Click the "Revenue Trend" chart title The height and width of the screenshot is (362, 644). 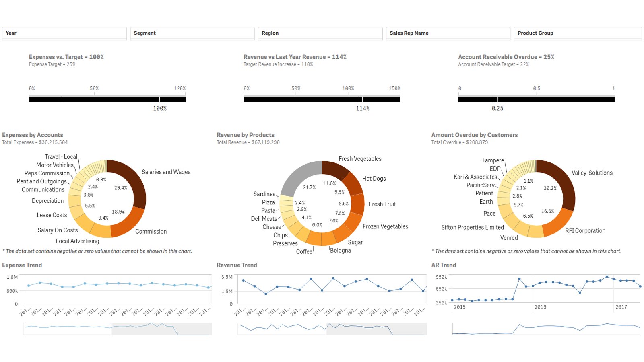point(237,265)
